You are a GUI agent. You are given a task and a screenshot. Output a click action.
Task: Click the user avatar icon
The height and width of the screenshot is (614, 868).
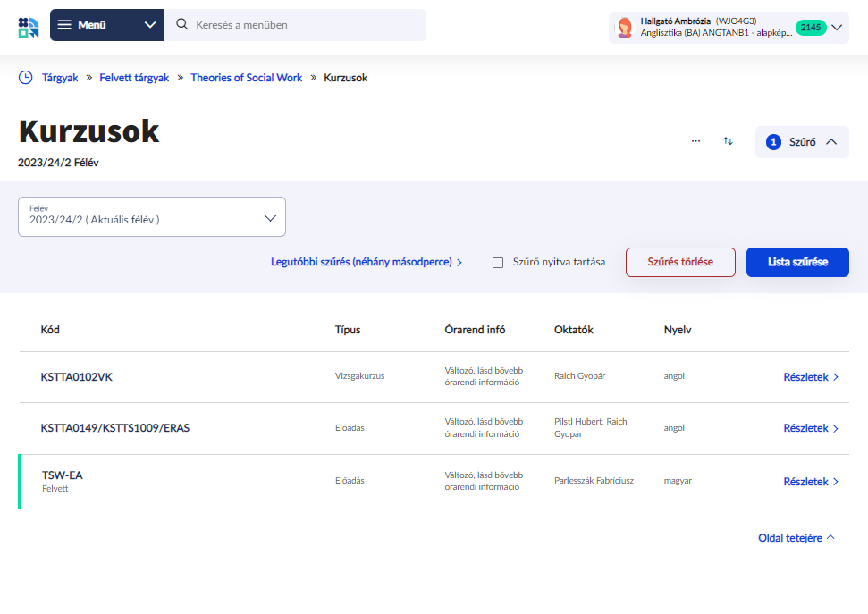625,28
